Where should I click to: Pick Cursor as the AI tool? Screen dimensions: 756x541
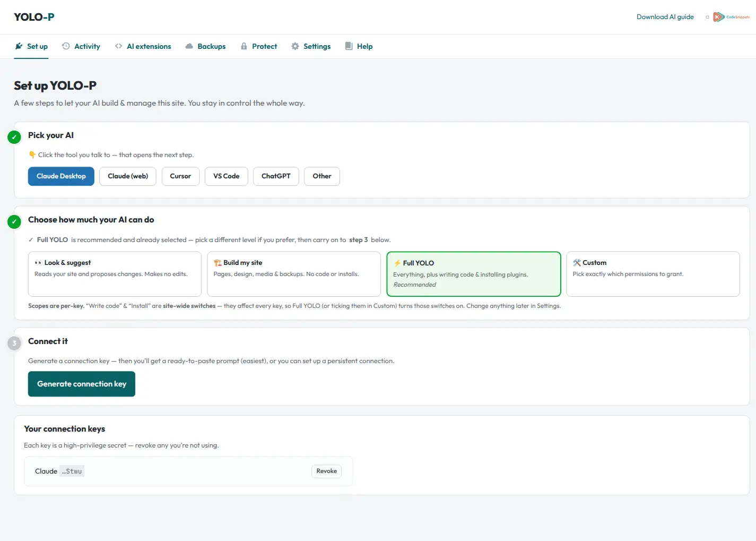coord(180,176)
